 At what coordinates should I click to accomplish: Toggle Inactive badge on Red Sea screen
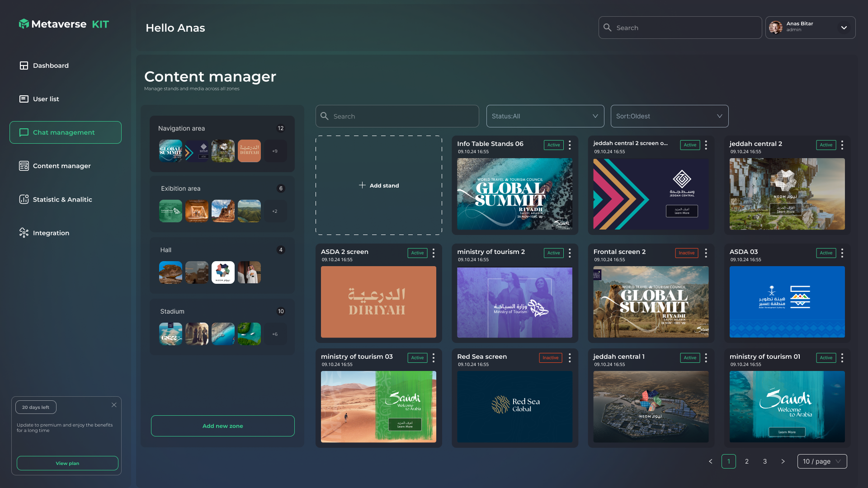pyautogui.click(x=550, y=358)
